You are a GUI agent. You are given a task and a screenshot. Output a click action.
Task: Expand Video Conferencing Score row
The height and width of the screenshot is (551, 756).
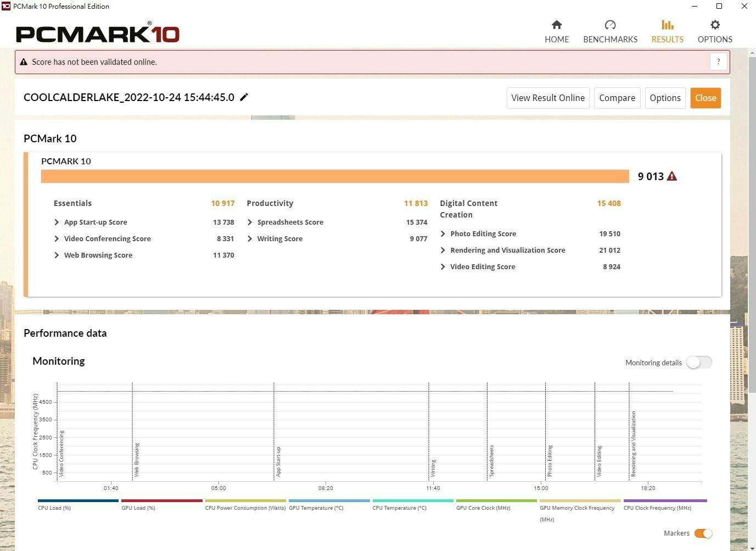coord(57,239)
